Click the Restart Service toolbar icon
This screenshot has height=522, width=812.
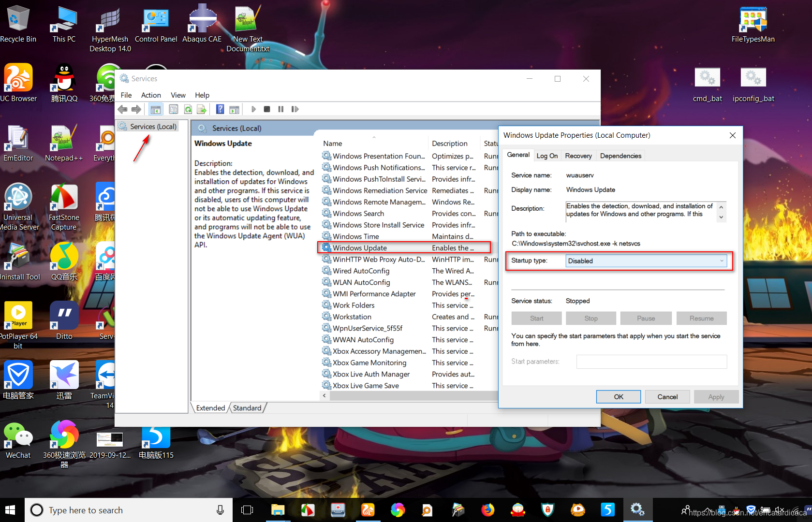point(295,109)
